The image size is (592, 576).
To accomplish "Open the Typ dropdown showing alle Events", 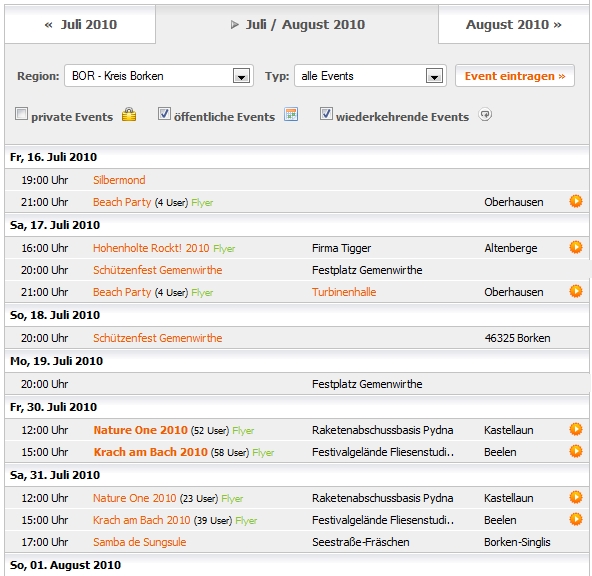I will (370, 76).
